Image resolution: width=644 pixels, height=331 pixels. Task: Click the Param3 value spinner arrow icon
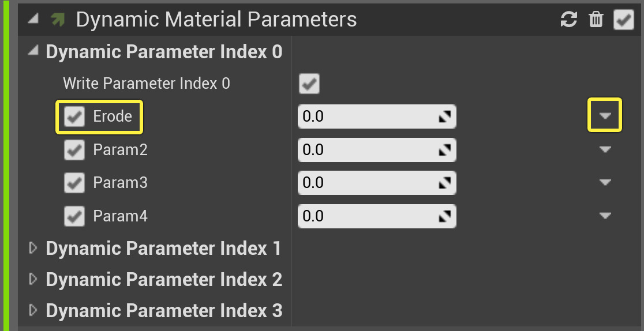tap(444, 183)
